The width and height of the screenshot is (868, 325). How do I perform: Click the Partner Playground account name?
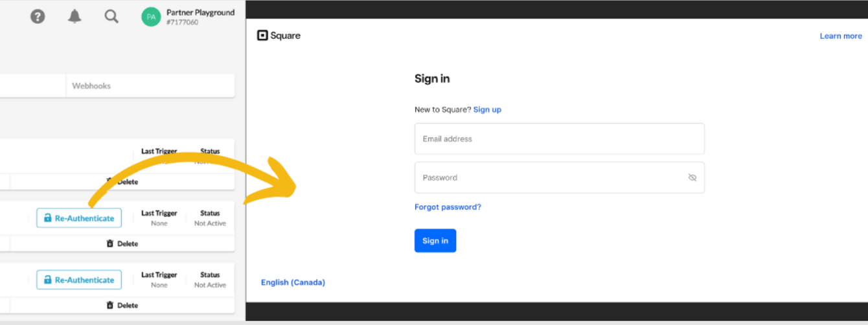click(x=200, y=12)
